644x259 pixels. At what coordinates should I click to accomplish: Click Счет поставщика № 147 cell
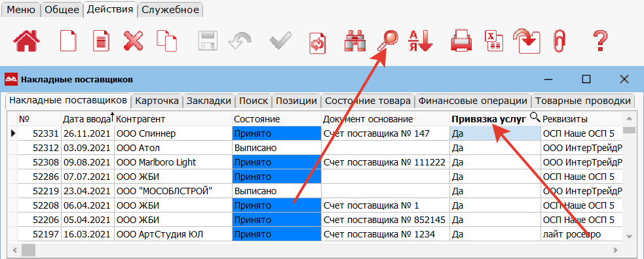[x=385, y=133]
